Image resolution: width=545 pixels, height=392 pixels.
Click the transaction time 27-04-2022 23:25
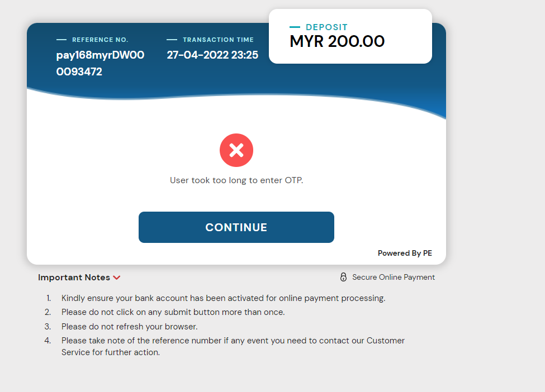[x=212, y=55]
